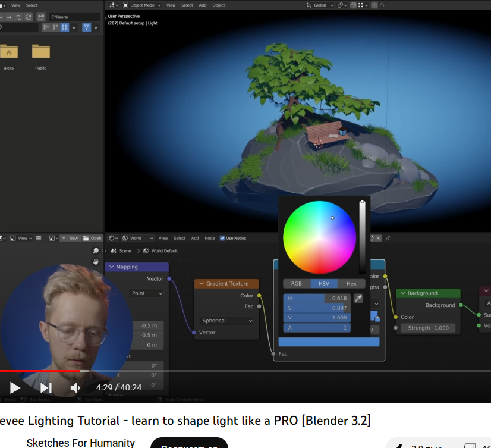Click the C:\Users\ path field

point(74,17)
